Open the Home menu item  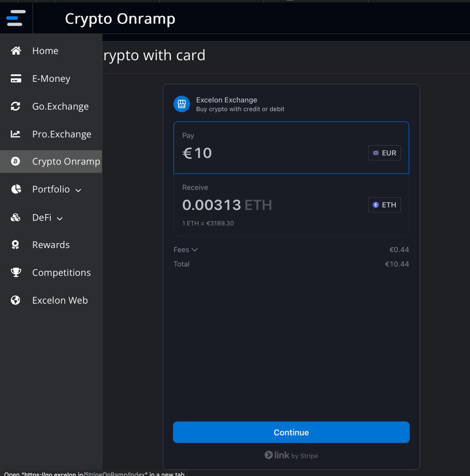click(51, 51)
